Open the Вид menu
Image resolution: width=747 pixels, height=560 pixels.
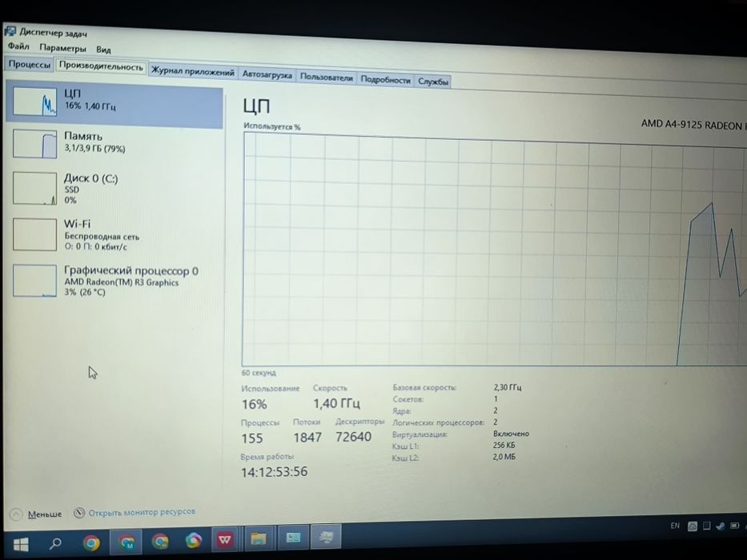pyautogui.click(x=103, y=50)
